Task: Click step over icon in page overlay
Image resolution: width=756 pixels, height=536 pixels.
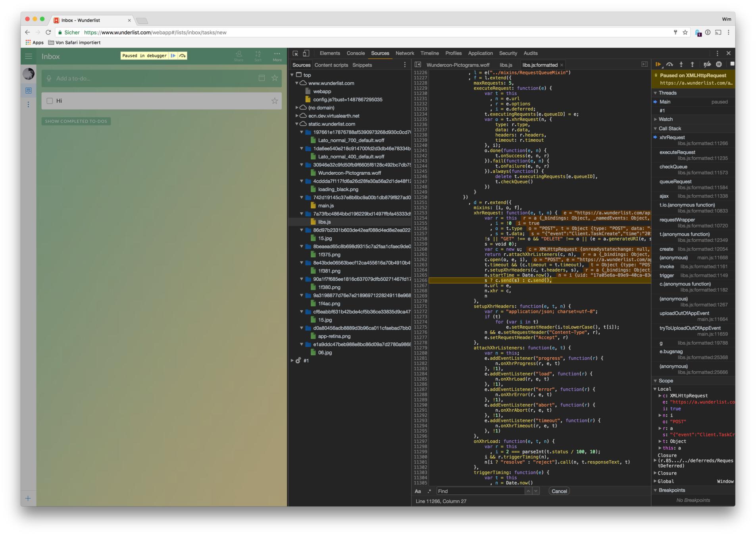Action: [x=183, y=56]
